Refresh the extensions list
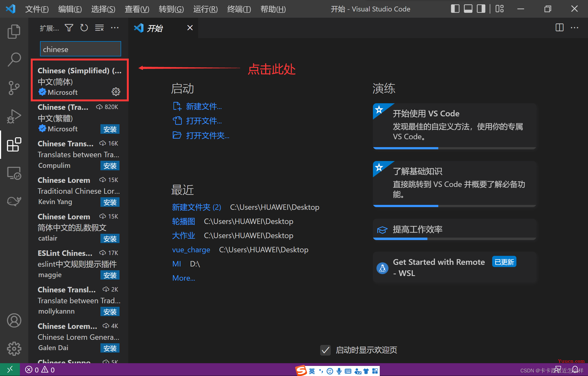The width and height of the screenshot is (588, 376). point(84,28)
